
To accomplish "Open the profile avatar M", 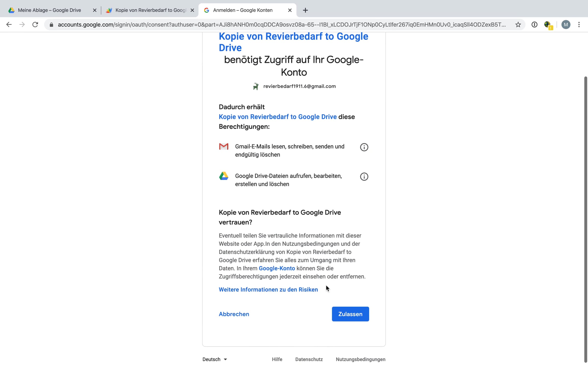I will 566,25.
